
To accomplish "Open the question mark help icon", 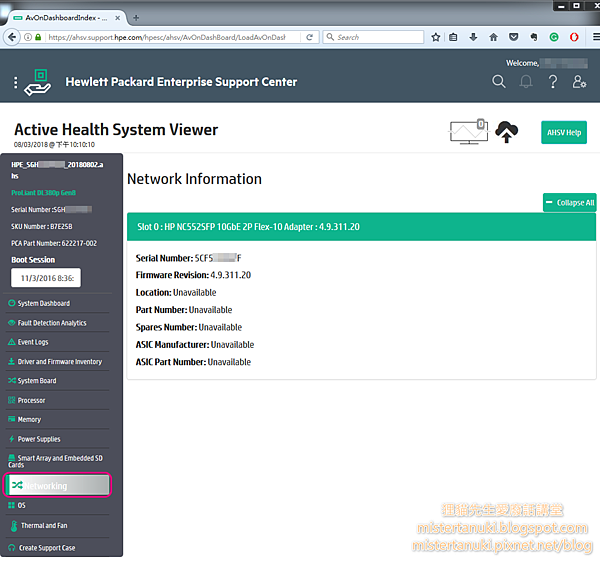I will coord(553,82).
